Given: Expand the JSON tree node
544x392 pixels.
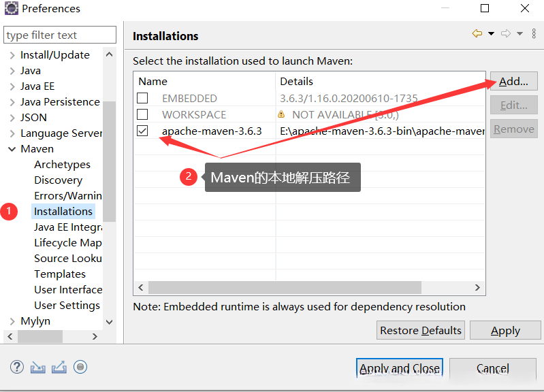Looking at the screenshot, I should (12, 118).
